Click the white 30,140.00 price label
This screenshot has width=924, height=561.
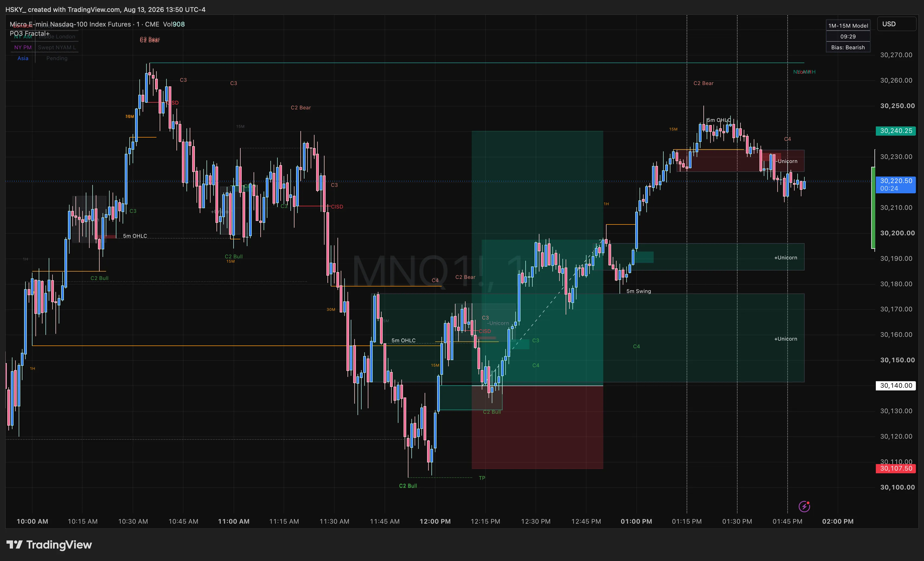896,385
